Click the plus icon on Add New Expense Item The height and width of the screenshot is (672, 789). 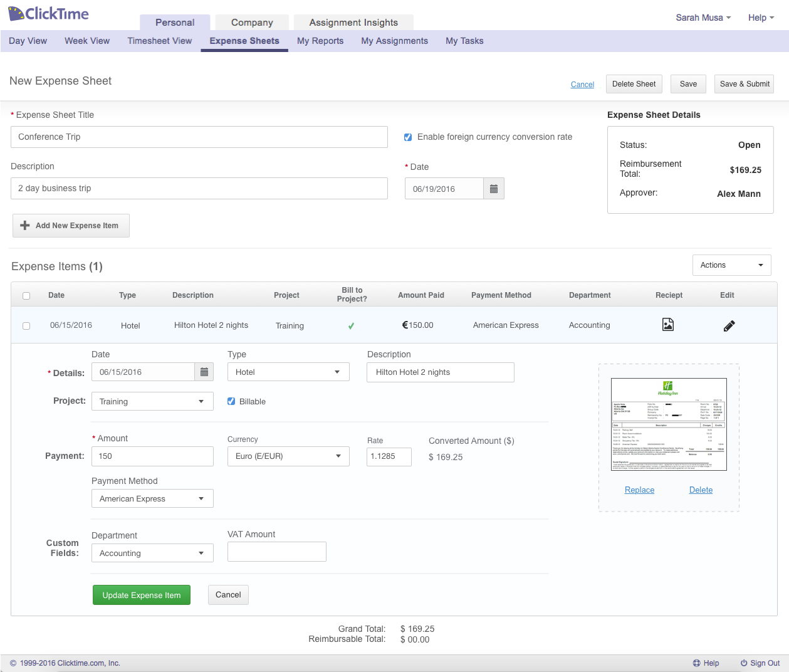click(x=25, y=226)
